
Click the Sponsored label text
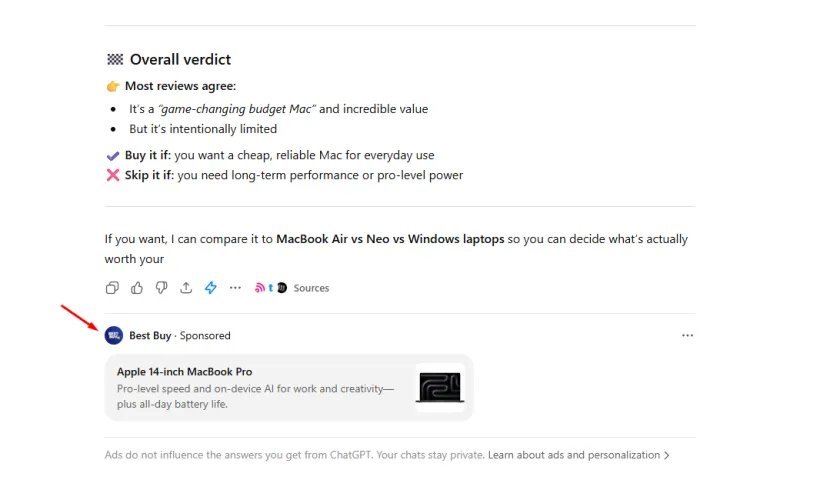(205, 336)
